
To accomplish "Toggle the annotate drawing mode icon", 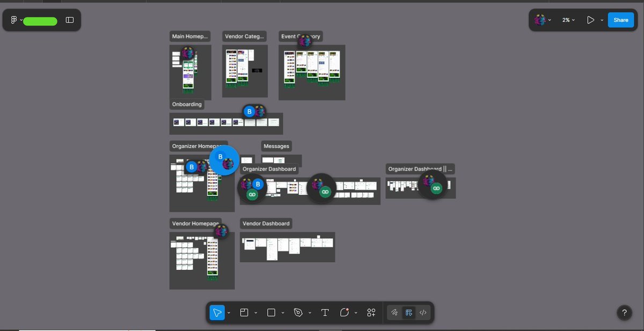I will point(394,312).
